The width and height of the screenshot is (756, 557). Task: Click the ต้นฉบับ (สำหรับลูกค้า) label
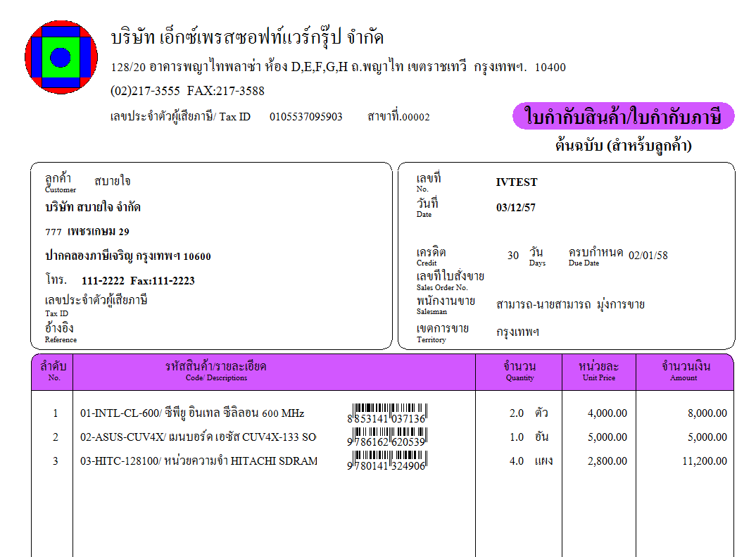click(x=622, y=146)
